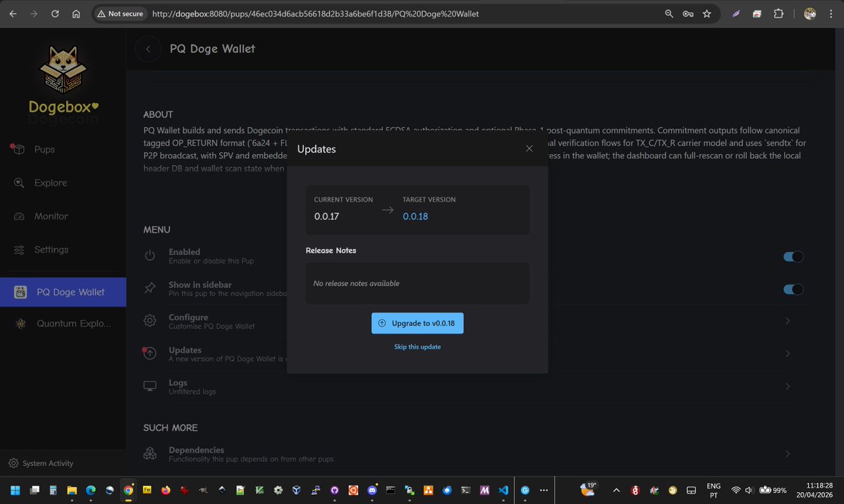The width and height of the screenshot is (844, 504).
Task: Click the Explore magnifier icon in sidebar
Action: (20, 183)
